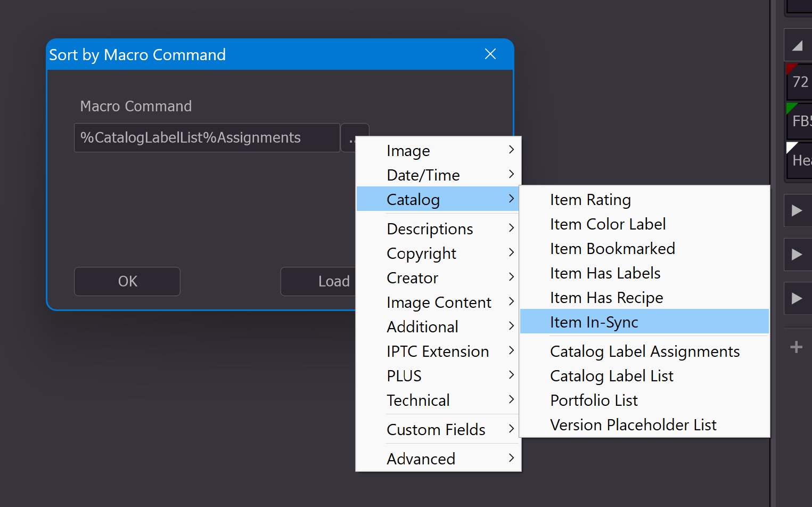Open the Image submenu
The height and width of the screenshot is (507, 812).
[439, 151]
